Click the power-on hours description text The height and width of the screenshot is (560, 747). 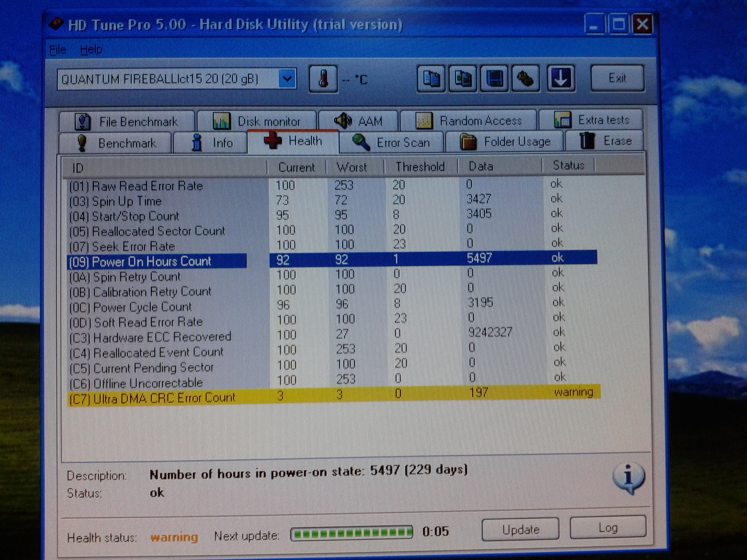[309, 472]
